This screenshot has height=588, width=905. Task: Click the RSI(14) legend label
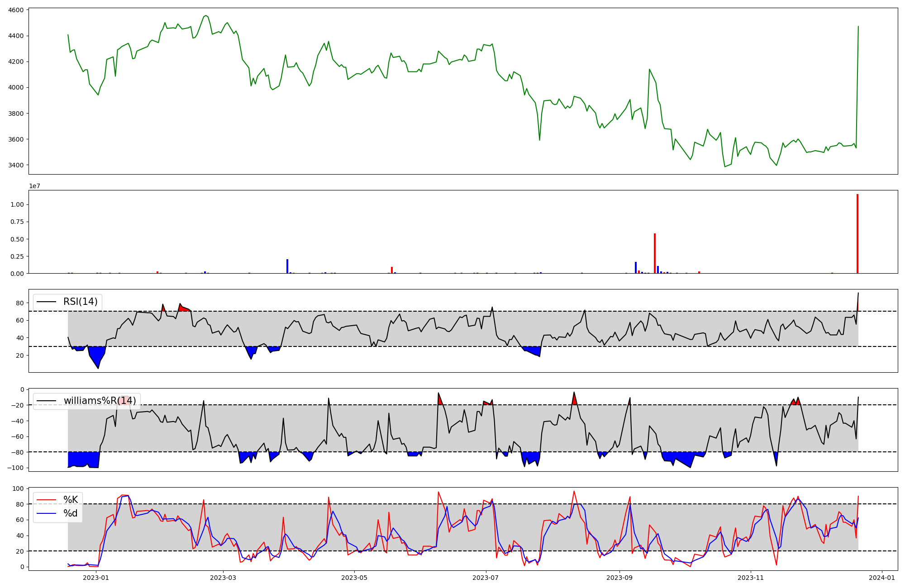[x=80, y=302]
